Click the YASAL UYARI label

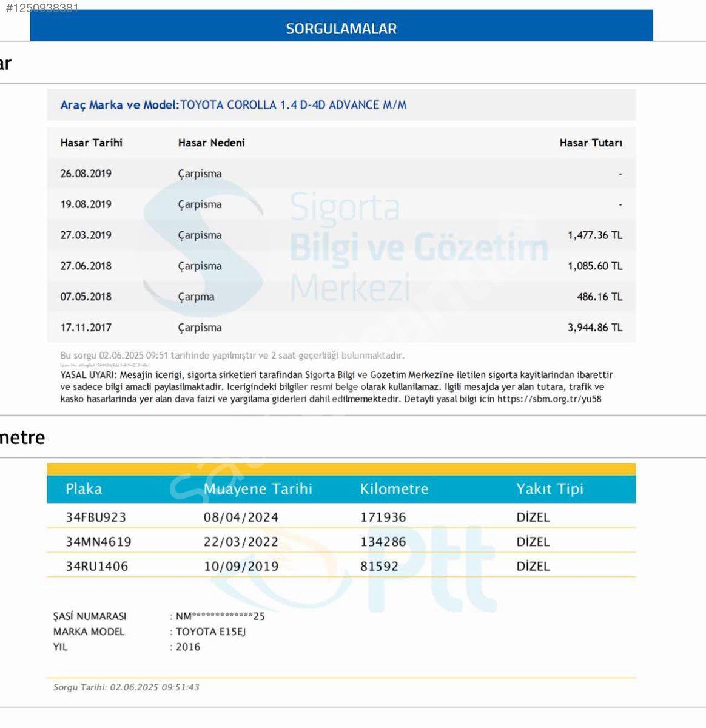click(89, 375)
